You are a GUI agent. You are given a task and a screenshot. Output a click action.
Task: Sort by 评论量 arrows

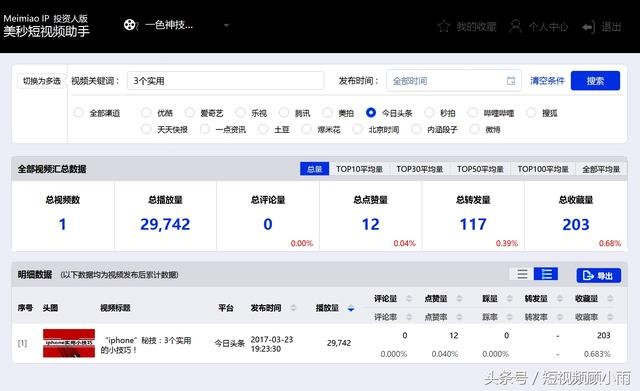[409, 299]
